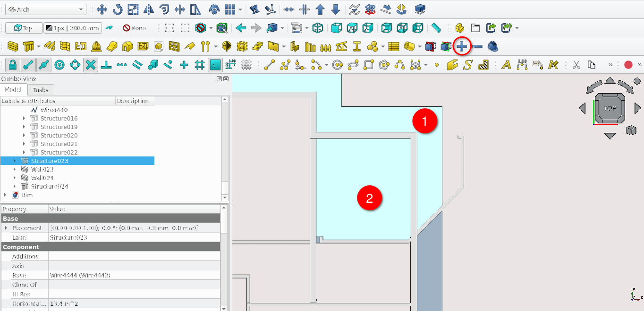
Task: Click the Arch Survey hard hat icon
Action: [x=493, y=46]
